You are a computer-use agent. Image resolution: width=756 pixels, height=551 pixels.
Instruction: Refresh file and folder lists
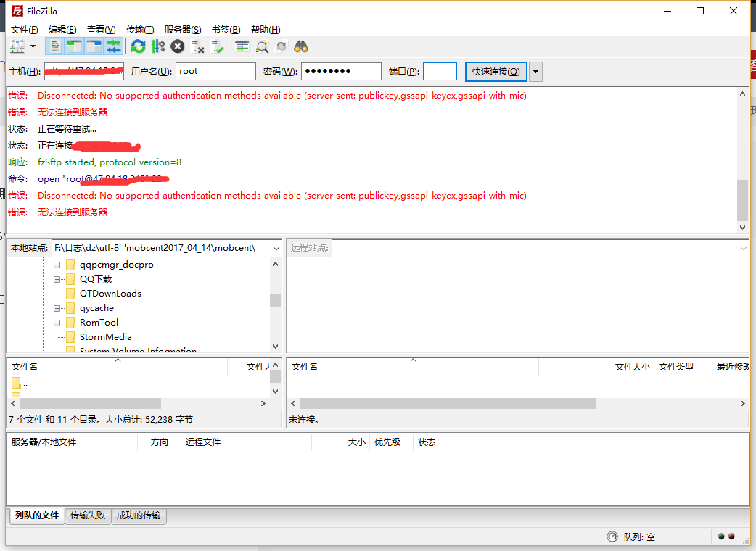tap(139, 46)
